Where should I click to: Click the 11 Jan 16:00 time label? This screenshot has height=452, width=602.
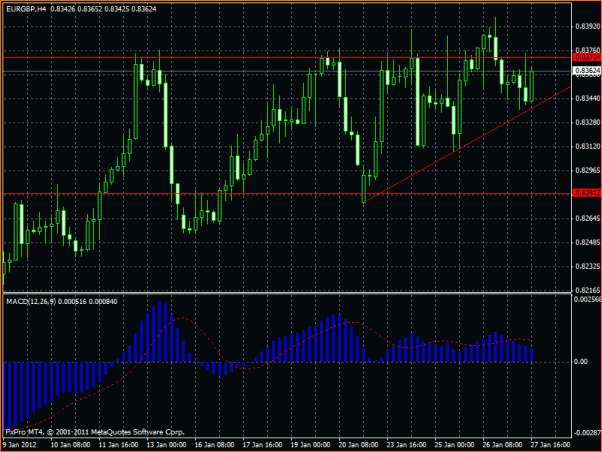click(118, 445)
